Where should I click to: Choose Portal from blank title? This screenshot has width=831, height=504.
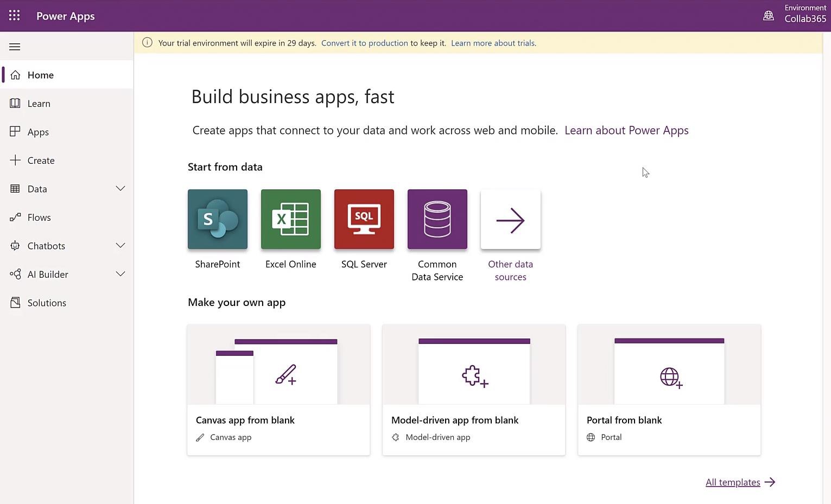click(x=624, y=420)
